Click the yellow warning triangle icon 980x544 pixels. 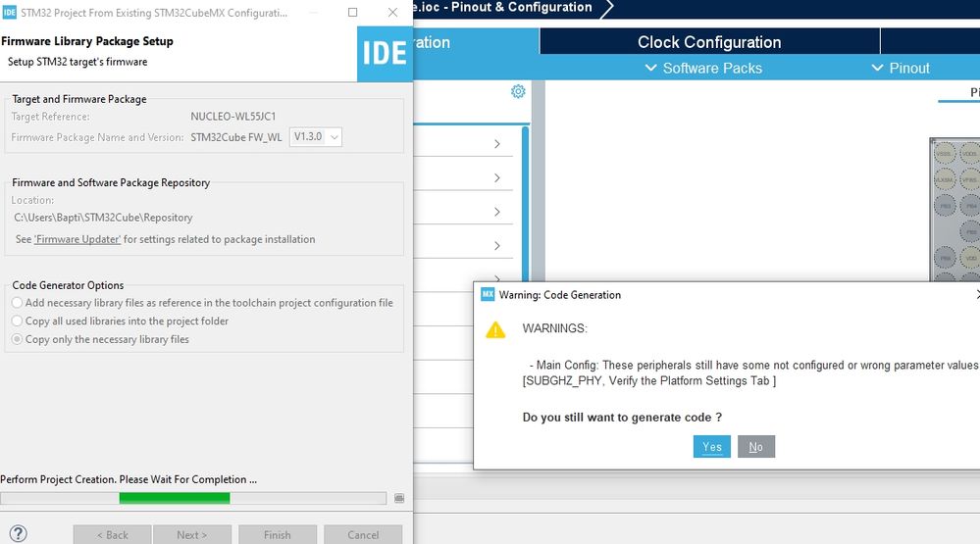coord(495,329)
